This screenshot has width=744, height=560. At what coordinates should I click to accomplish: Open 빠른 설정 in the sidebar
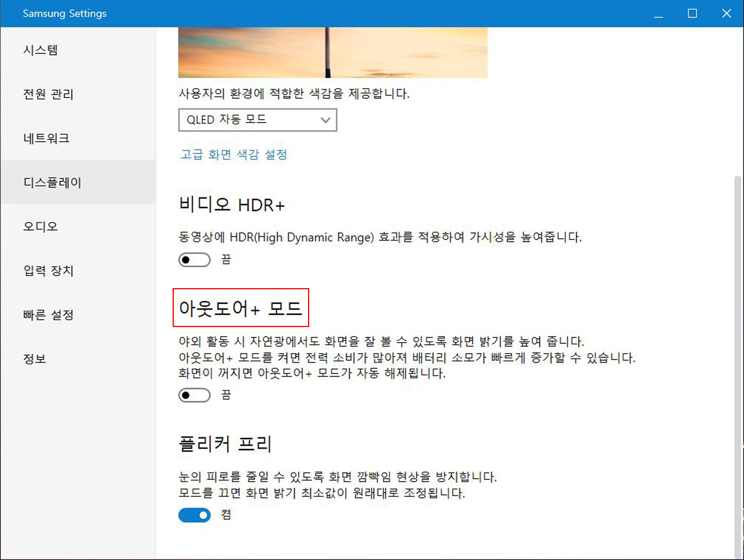tap(48, 315)
